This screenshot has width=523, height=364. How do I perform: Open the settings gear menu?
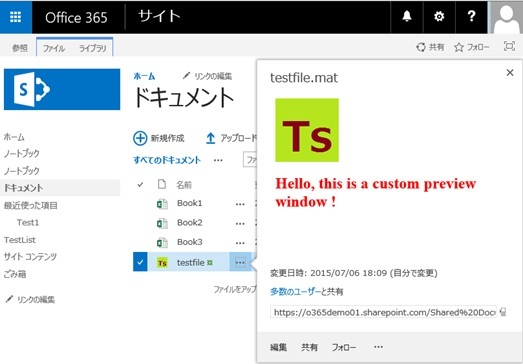pos(439,16)
